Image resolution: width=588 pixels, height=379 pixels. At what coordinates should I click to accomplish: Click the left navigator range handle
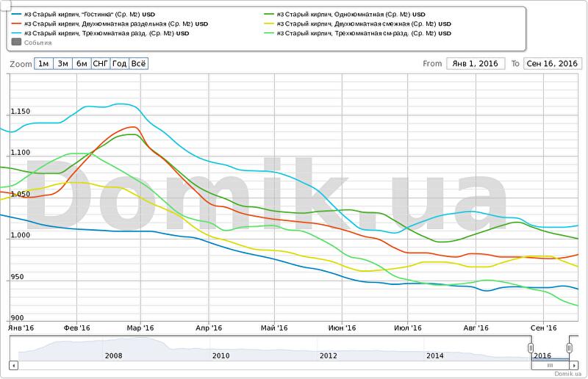tap(531, 347)
